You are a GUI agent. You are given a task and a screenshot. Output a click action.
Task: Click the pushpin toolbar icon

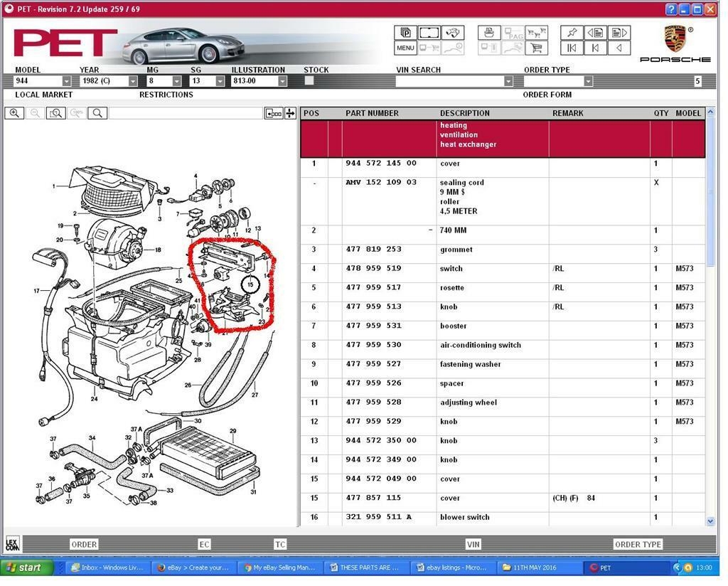pyautogui.click(x=572, y=33)
